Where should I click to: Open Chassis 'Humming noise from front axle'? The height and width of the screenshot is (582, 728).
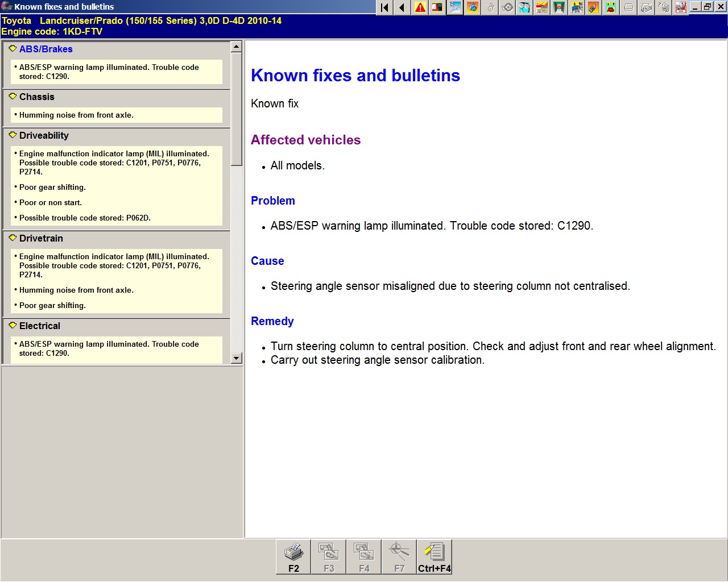pos(76,115)
